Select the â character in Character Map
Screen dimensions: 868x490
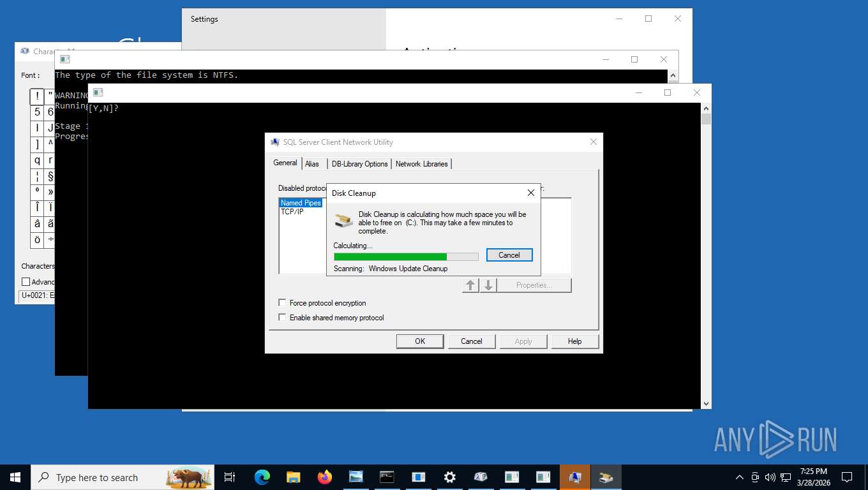click(x=37, y=224)
